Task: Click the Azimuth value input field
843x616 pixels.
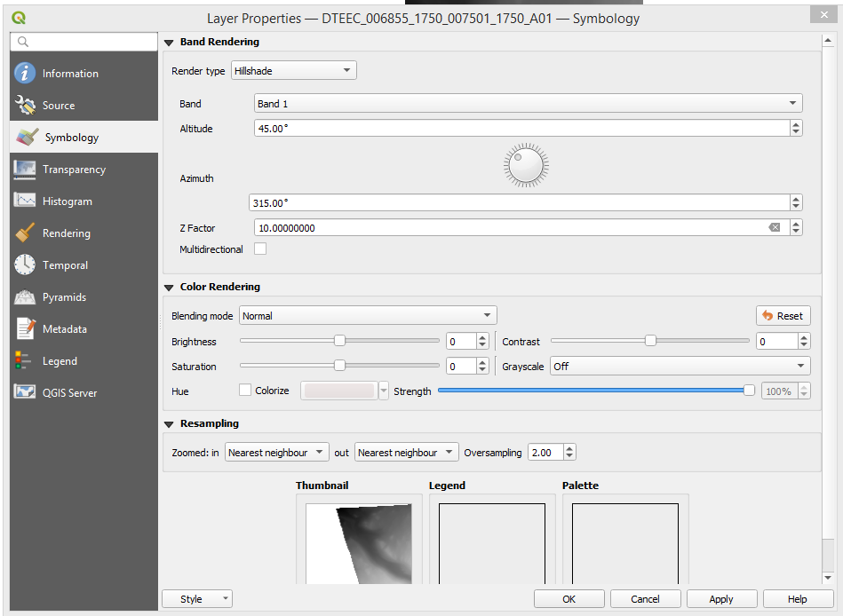Action: pyautogui.click(x=520, y=202)
